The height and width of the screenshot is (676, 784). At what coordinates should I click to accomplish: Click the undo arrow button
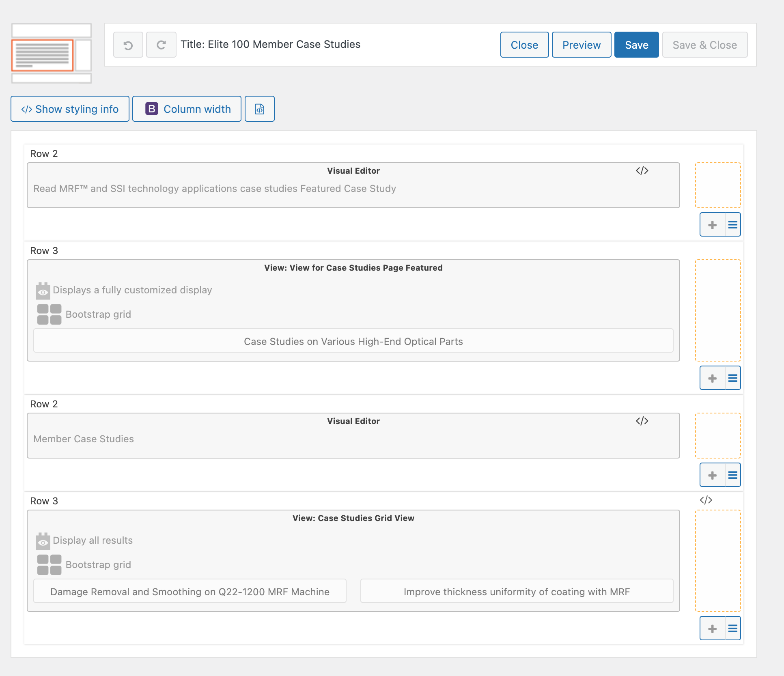pyautogui.click(x=128, y=45)
